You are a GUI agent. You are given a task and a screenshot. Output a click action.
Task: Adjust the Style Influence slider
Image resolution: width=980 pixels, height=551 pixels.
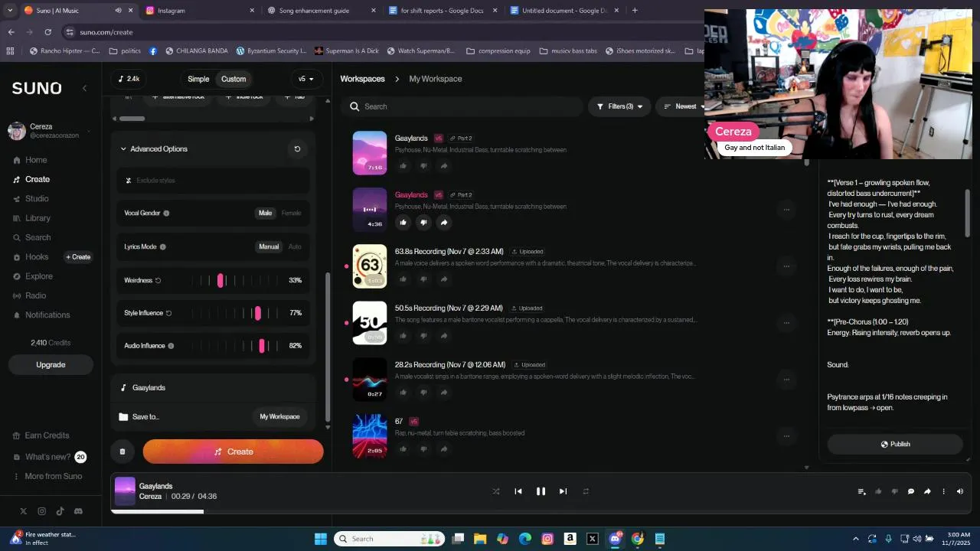(x=258, y=313)
